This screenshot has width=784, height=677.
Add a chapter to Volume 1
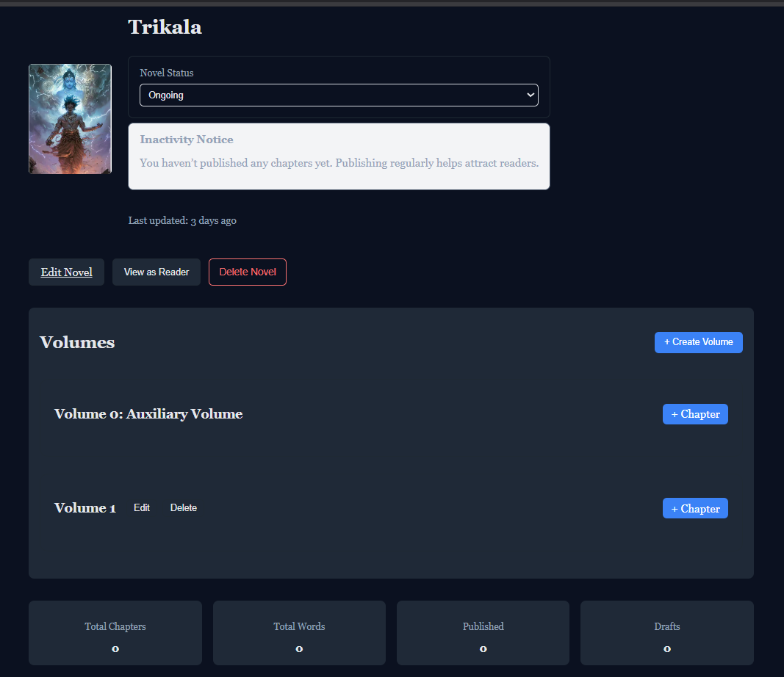click(x=695, y=508)
